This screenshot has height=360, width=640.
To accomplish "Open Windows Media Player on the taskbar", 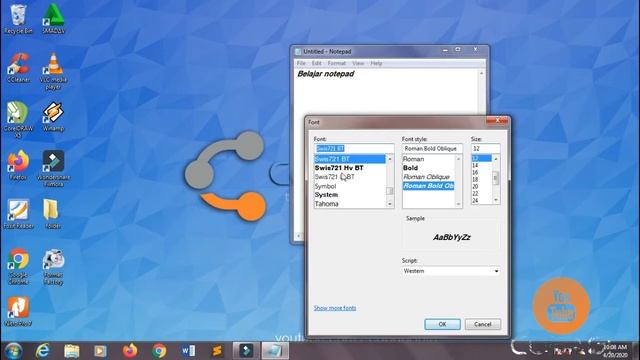I will [100, 351].
